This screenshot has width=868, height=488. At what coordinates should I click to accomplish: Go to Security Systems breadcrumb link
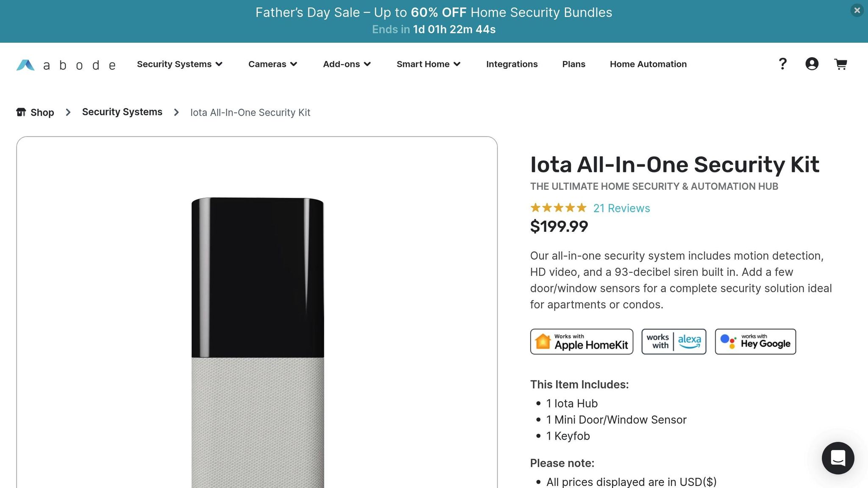tap(122, 112)
